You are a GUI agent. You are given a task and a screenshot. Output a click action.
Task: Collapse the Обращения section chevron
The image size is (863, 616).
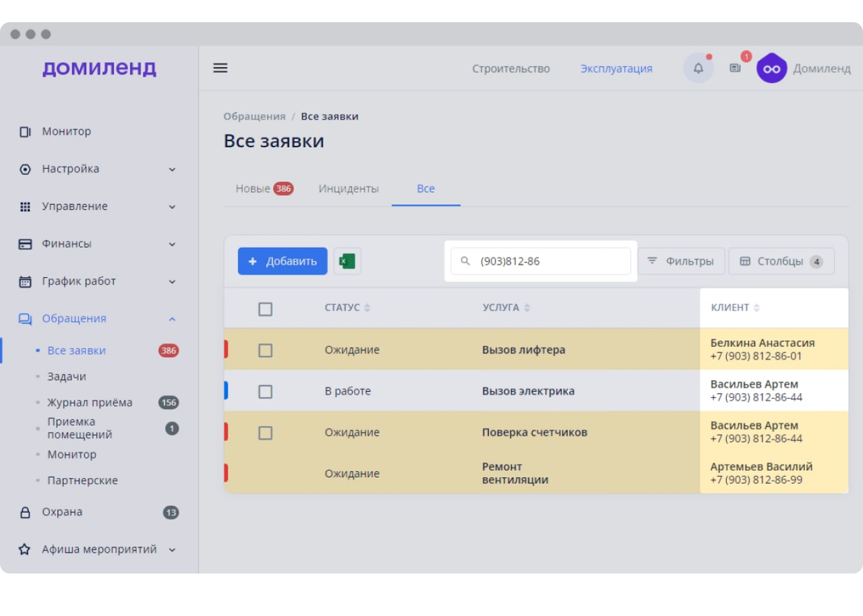pos(172,319)
